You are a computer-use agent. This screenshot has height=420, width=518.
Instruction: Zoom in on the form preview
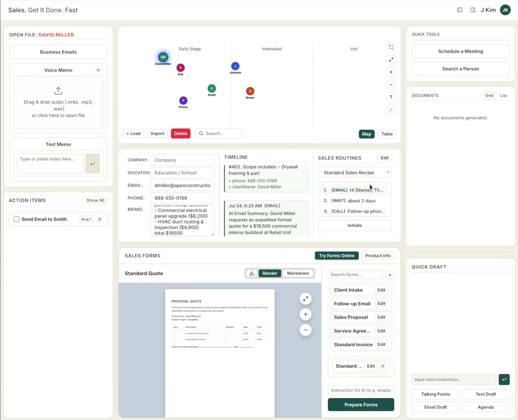pos(305,314)
